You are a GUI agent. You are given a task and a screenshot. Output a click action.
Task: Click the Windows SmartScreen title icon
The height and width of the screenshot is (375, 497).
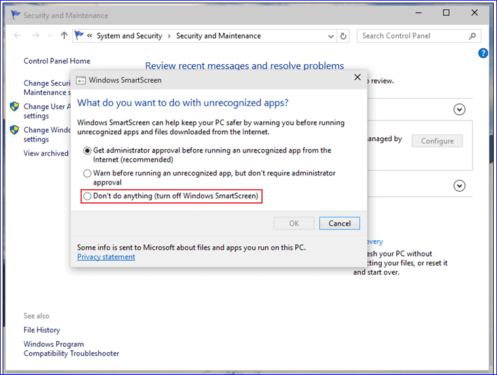(x=81, y=81)
